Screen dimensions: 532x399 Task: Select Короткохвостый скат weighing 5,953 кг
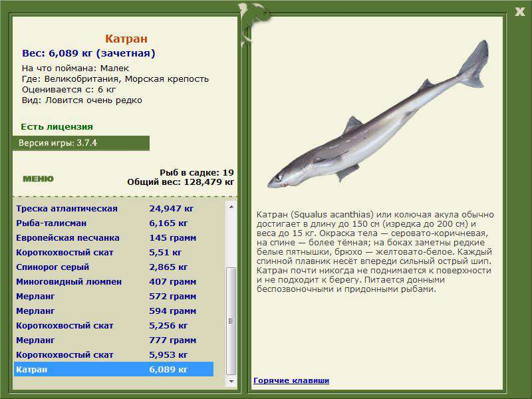pyautogui.click(x=114, y=354)
